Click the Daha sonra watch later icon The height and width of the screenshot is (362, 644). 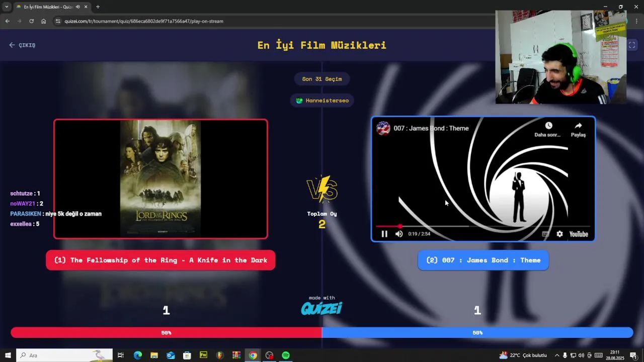[x=548, y=126]
